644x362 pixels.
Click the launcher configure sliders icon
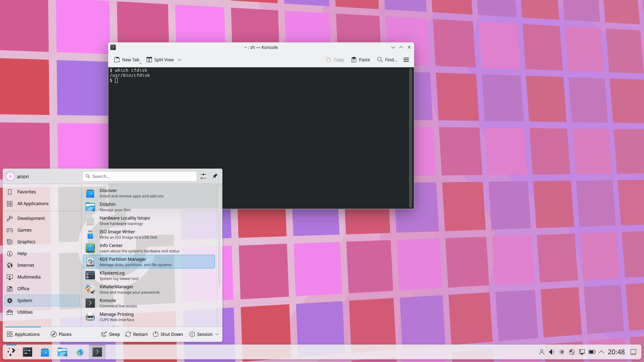(203, 176)
